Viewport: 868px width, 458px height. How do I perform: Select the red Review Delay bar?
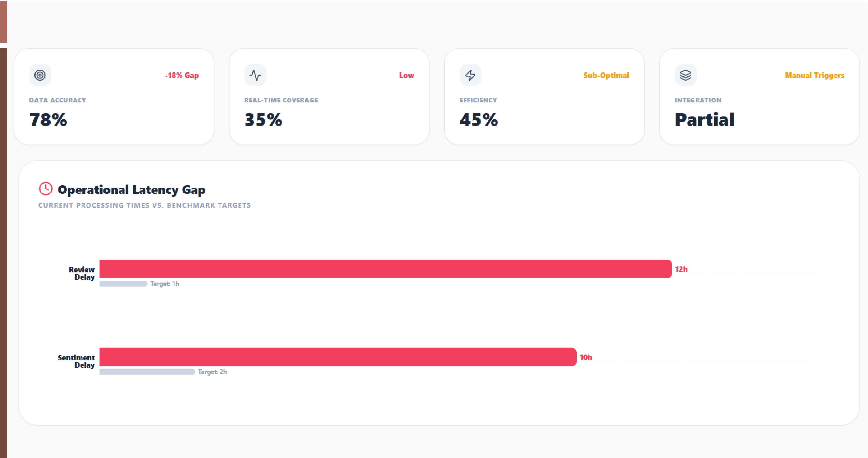tap(385, 269)
